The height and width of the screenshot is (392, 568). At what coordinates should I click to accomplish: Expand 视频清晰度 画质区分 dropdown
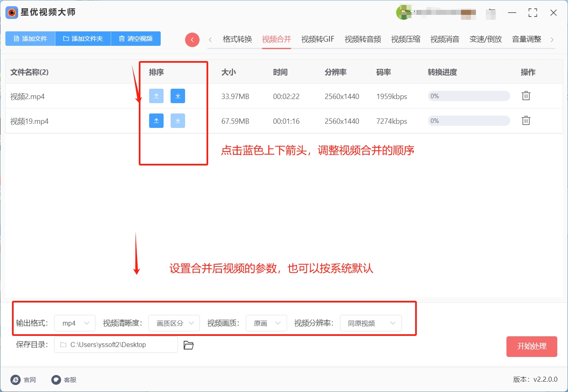pos(174,323)
